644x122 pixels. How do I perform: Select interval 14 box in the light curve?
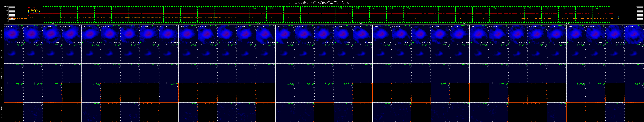tap(275, 14)
